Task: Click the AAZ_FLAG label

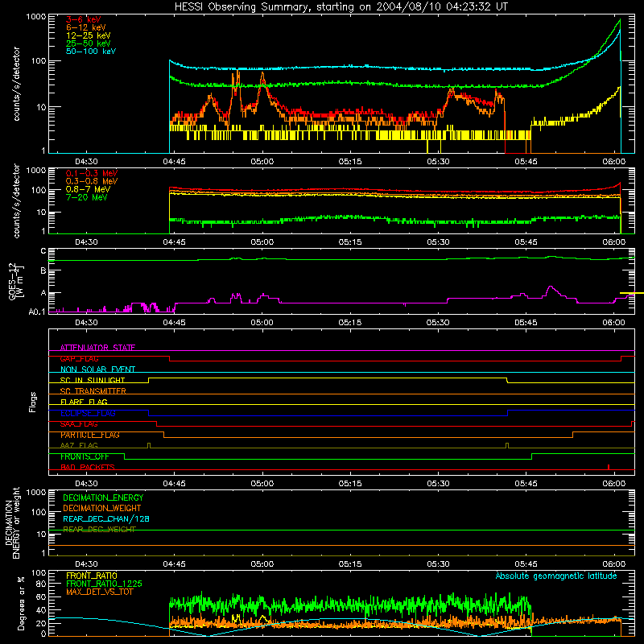Action: tap(79, 445)
